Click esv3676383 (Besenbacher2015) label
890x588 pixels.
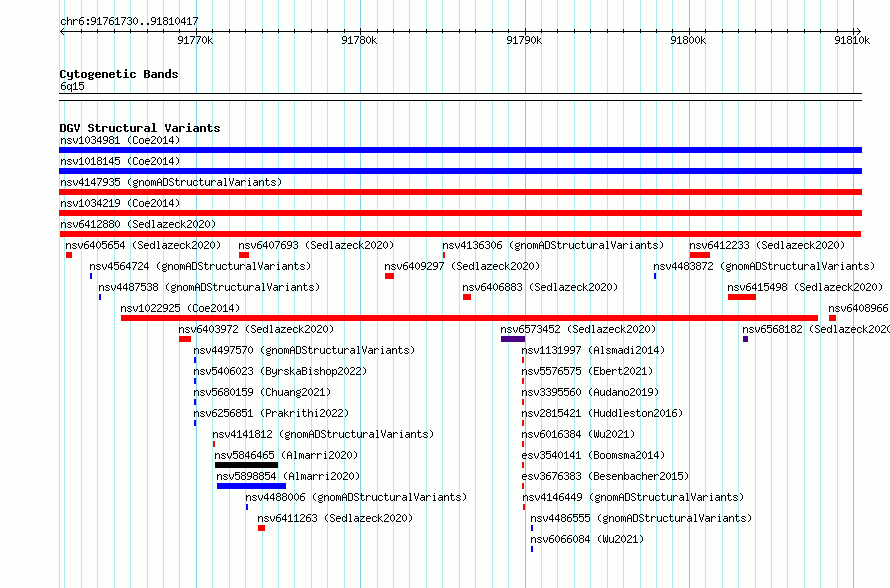click(x=605, y=476)
